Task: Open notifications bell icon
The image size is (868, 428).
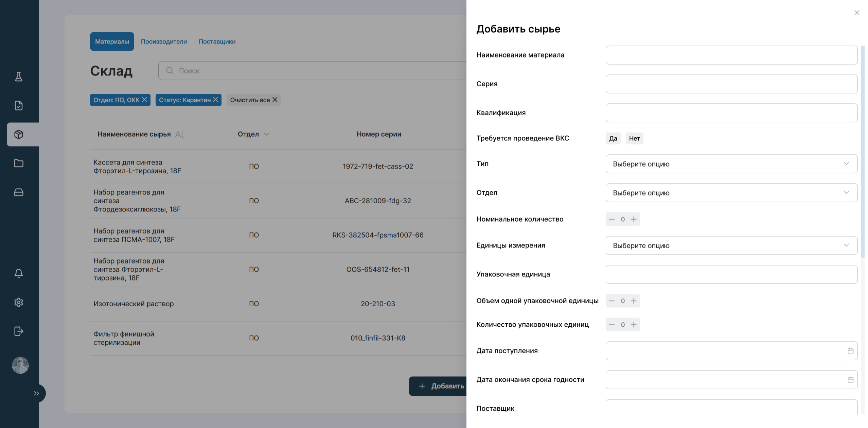Action: coord(19,273)
